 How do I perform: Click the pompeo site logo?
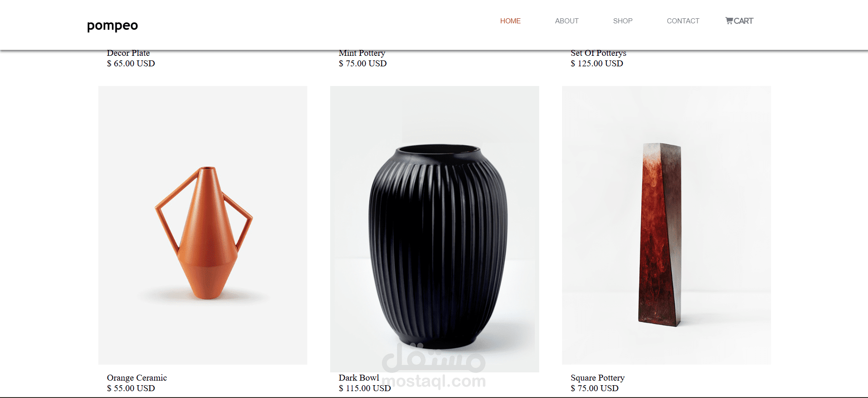113,26
